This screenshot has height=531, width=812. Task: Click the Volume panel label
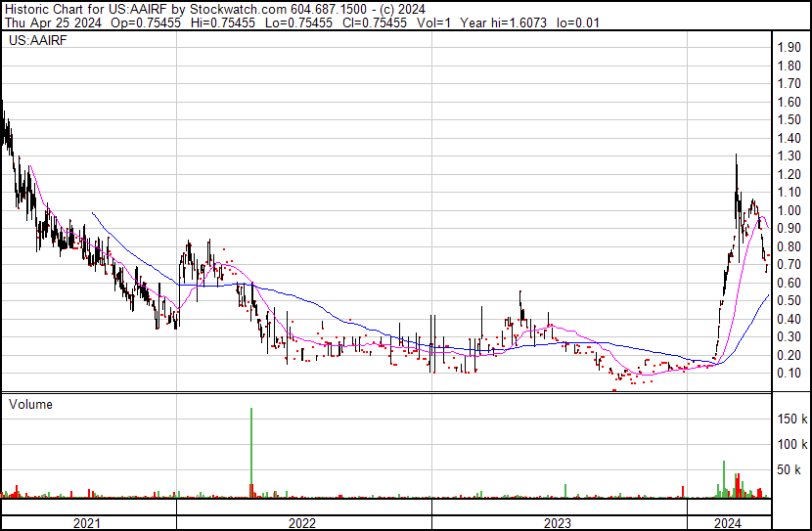click(x=30, y=404)
